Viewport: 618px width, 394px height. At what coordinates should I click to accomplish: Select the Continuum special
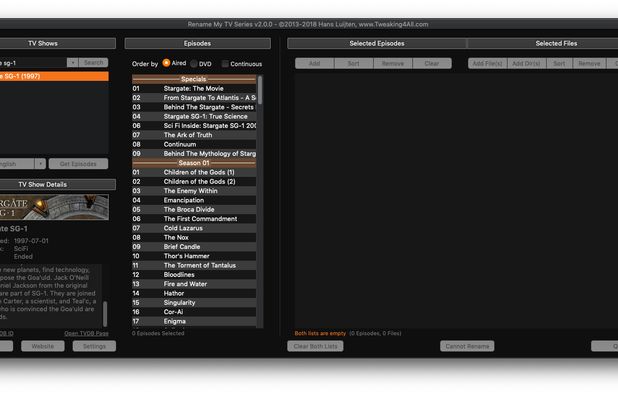coord(194,144)
